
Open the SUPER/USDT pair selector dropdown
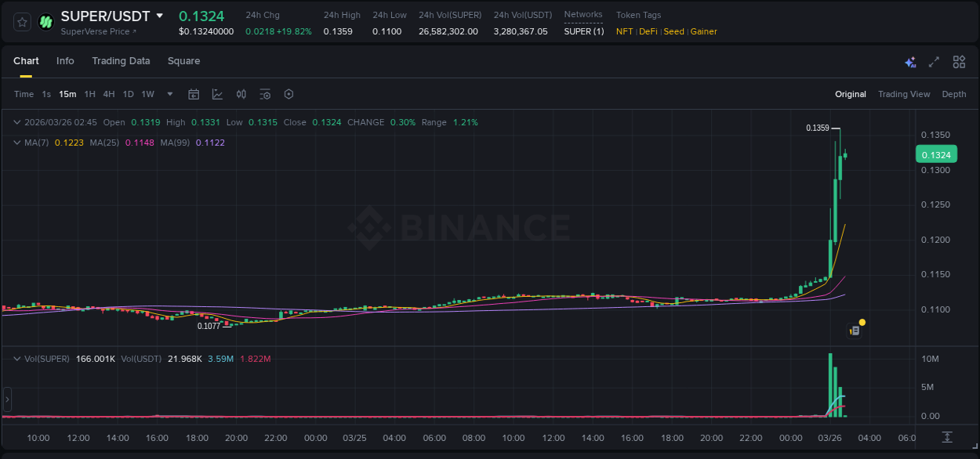(161, 15)
